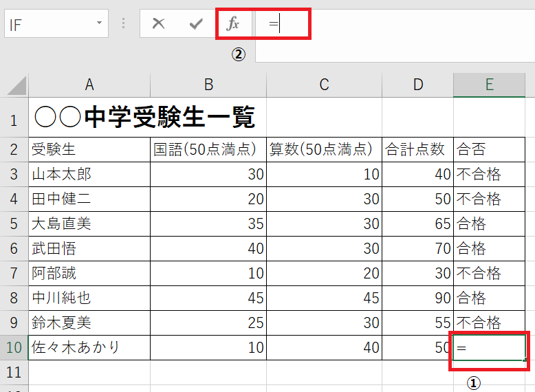Click the title cell ○○中学受験生一覧

point(147,118)
